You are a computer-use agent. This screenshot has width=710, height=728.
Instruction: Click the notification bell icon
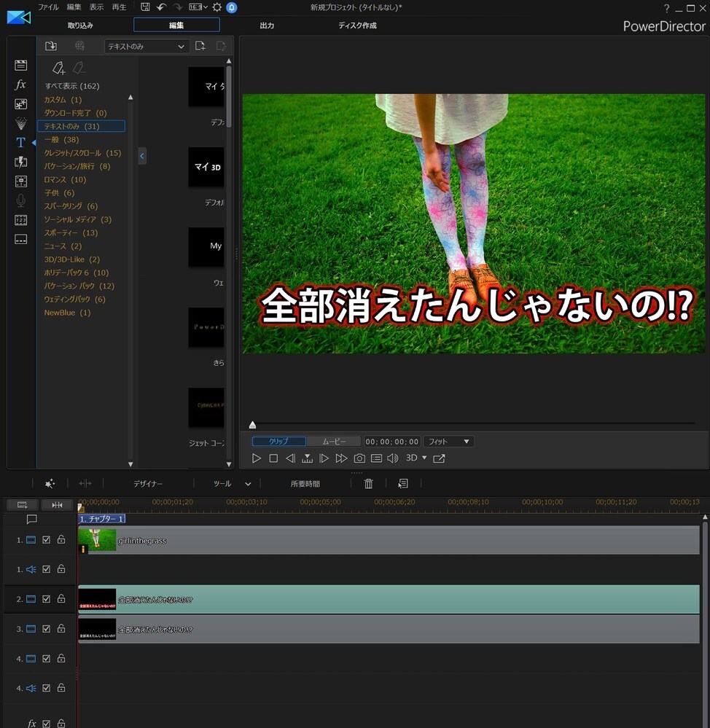[x=232, y=7]
